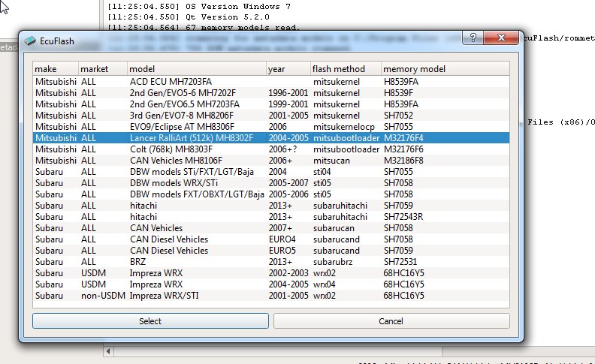Sort list by the market column header
Viewport: 595px width, 364px height.
pos(102,69)
